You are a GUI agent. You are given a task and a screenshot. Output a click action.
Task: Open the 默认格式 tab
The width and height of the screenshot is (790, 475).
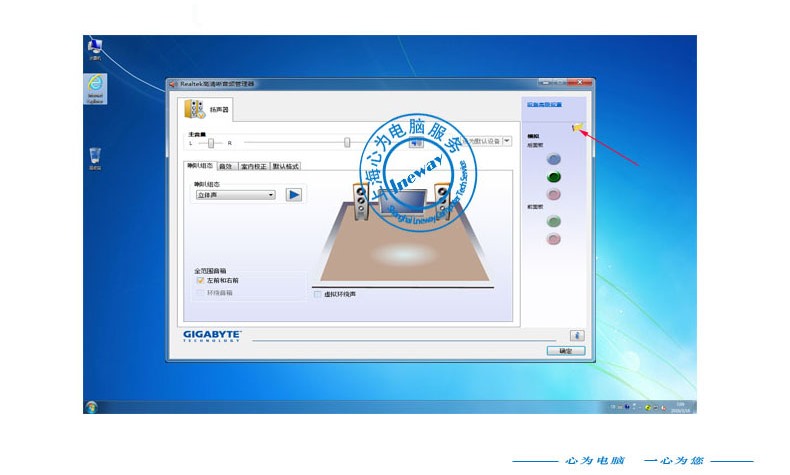286,166
